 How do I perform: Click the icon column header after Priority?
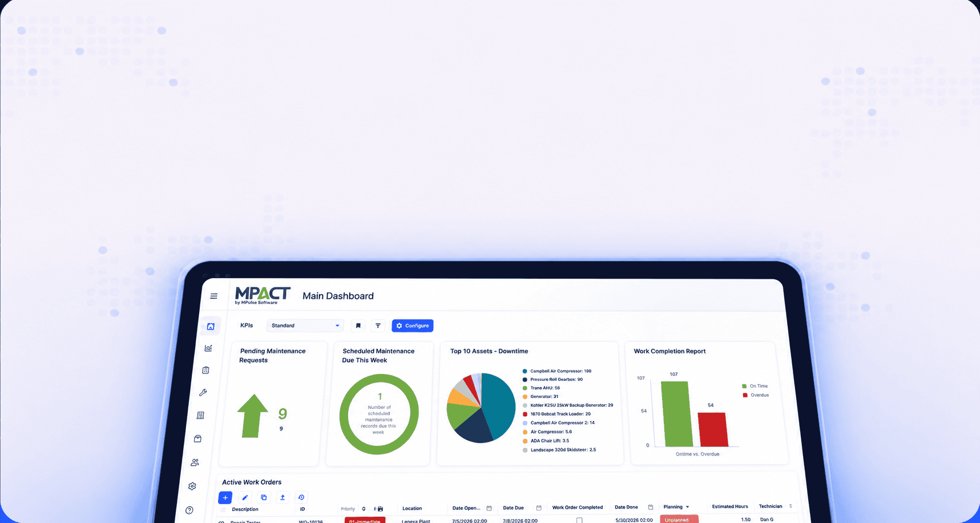click(x=379, y=509)
